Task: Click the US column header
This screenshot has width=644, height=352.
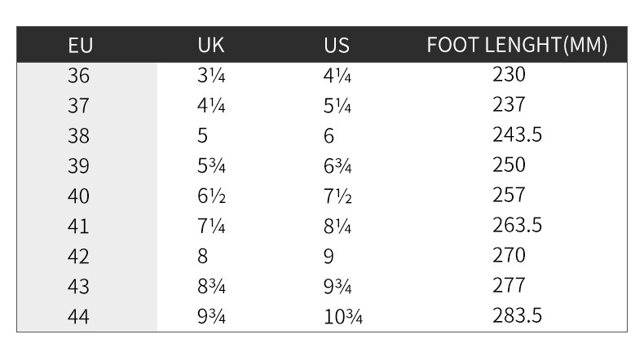Action: [337, 46]
